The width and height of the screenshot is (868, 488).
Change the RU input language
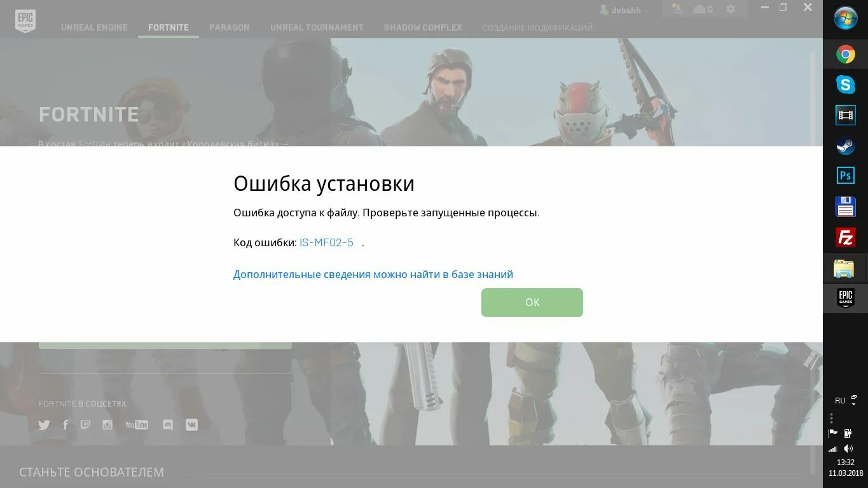840,401
